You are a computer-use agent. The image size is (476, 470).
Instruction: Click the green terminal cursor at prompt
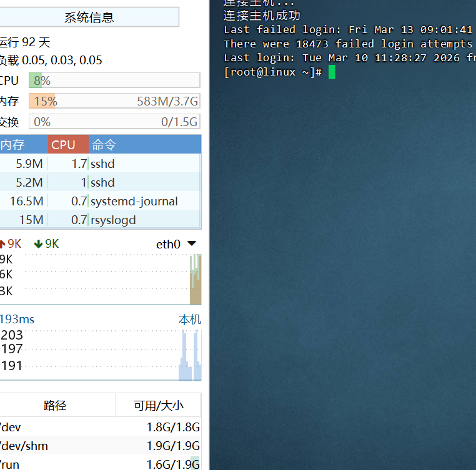tap(332, 72)
